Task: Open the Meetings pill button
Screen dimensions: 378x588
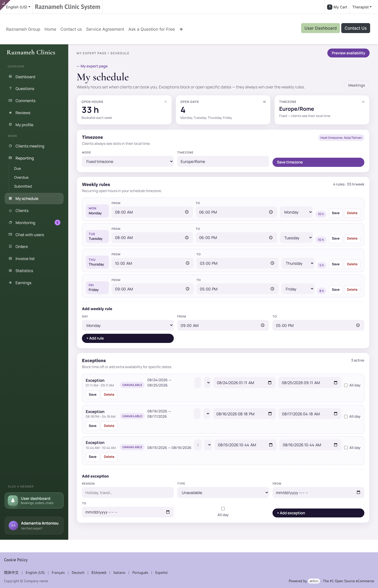Action: tap(356, 85)
